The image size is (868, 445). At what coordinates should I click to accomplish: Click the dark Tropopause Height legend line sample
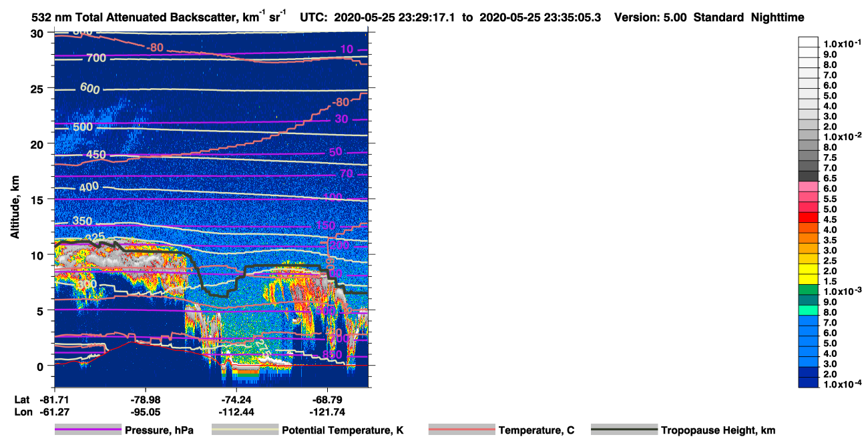(624, 430)
